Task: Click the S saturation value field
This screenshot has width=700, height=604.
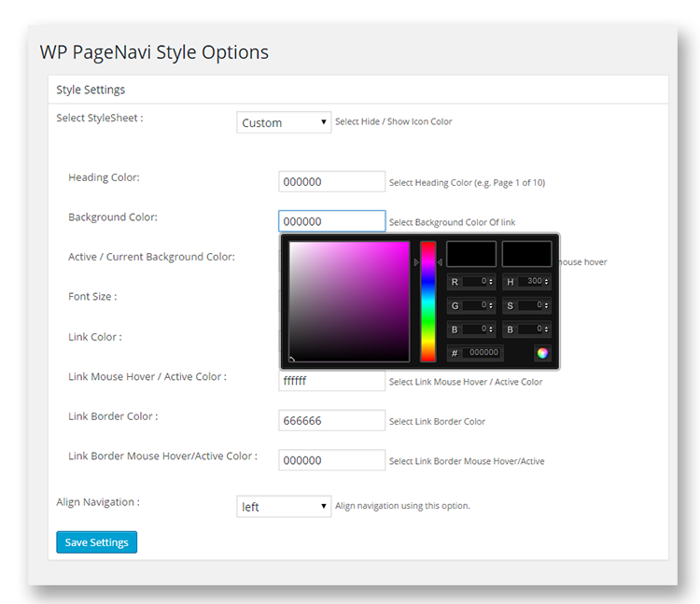Action: [530, 305]
